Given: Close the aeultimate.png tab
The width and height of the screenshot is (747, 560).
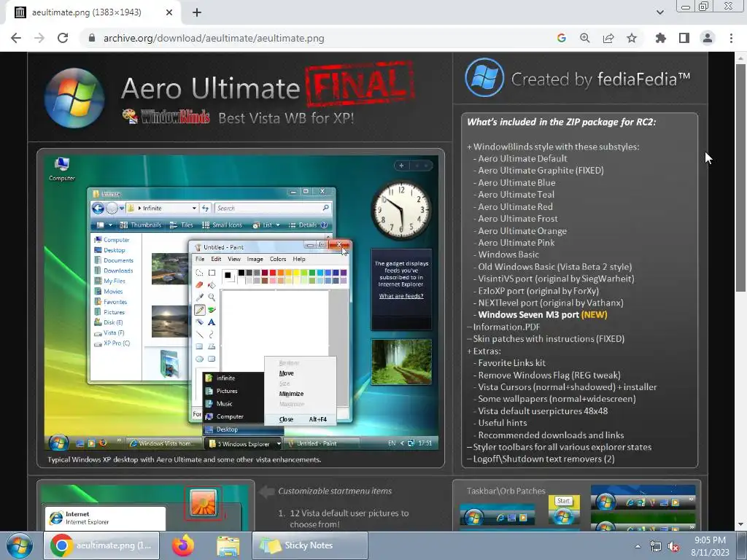Looking at the screenshot, I should [169, 13].
